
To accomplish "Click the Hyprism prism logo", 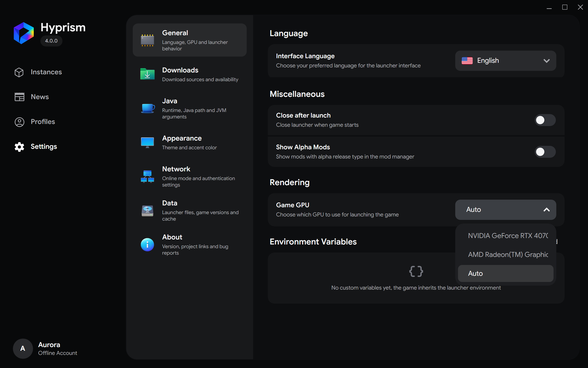I will [x=24, y=33].
